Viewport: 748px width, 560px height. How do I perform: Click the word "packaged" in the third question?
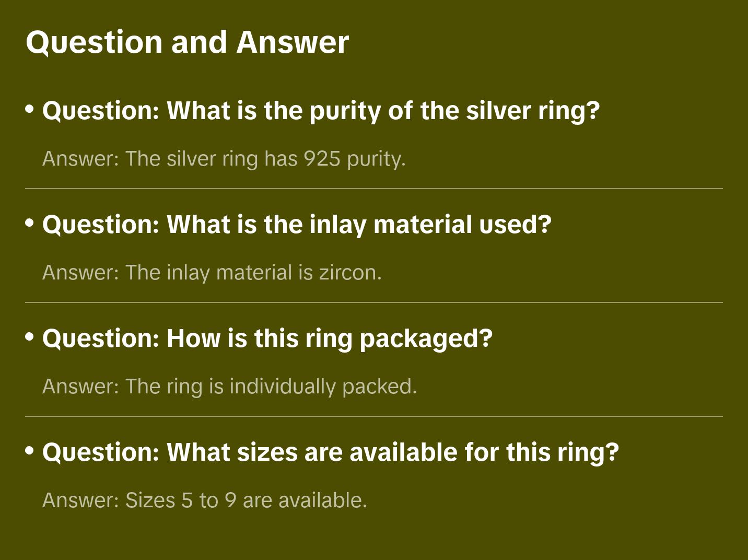tap(426, 339)
